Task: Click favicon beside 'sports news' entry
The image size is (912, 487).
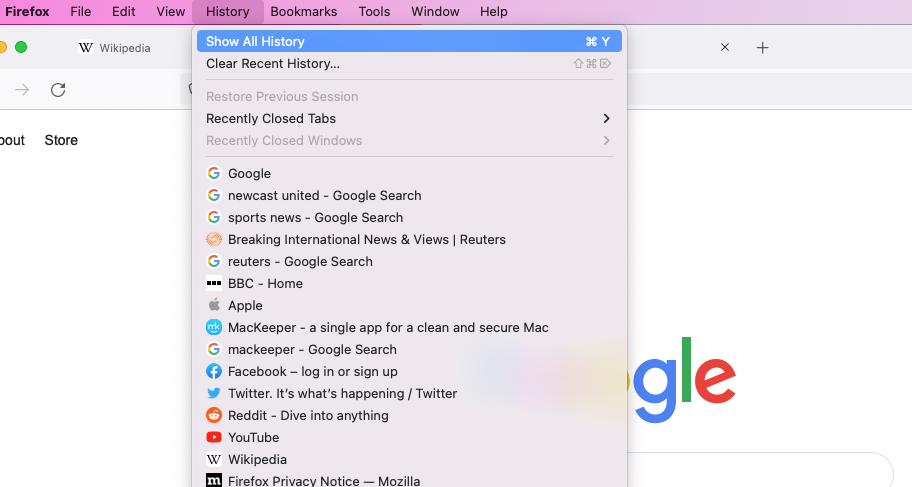Action: click(x=214, y=218)
